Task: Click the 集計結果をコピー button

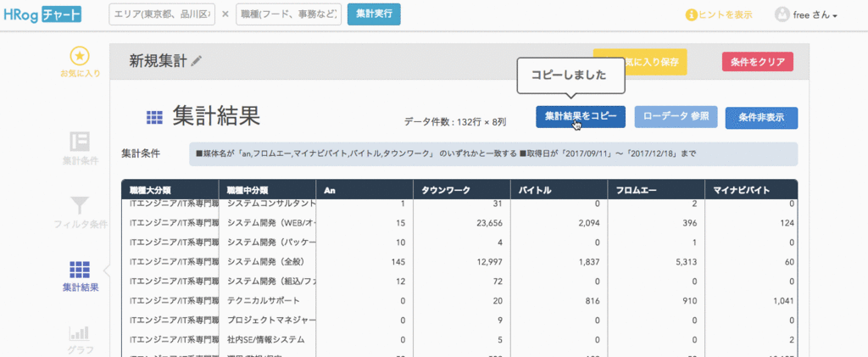Action: (581, 117)
